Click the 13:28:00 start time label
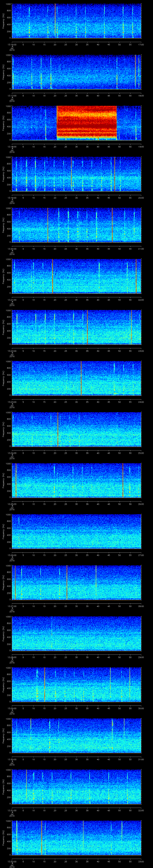The image size is (153, 868). 12,657
